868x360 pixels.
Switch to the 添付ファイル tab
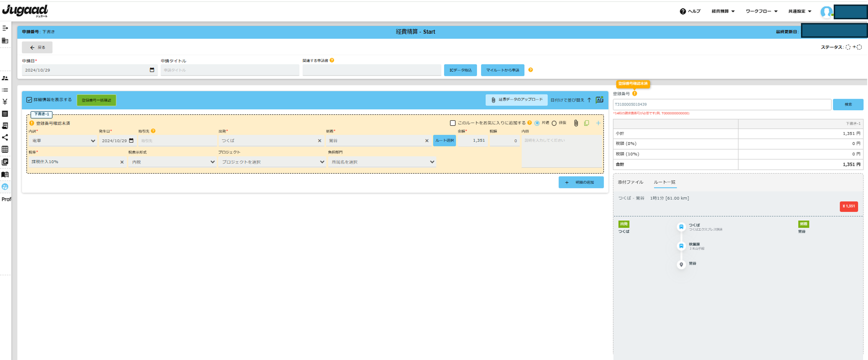(630, 182)
